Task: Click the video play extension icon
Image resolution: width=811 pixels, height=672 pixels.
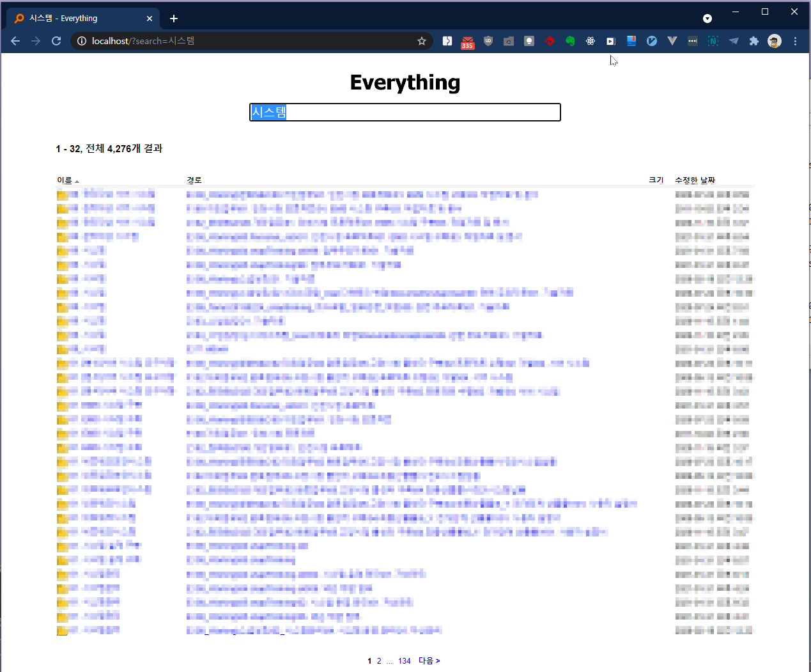Action: tap(611, 41)
